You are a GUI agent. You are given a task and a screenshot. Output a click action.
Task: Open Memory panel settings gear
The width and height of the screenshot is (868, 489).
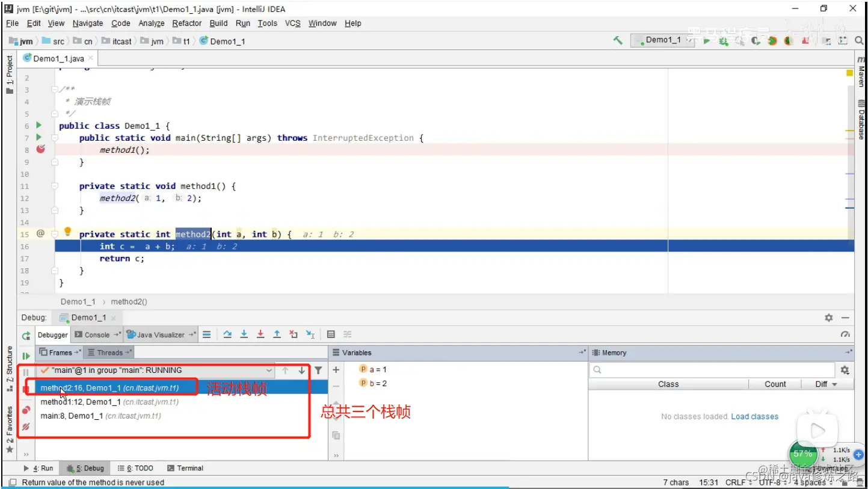point(845,370)
